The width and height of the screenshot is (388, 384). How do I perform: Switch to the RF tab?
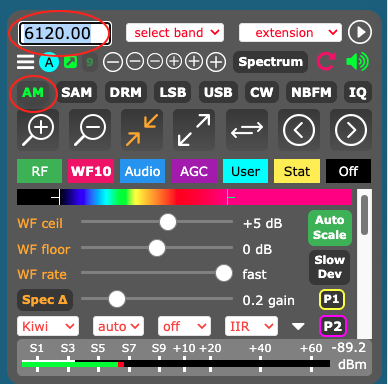39,171
